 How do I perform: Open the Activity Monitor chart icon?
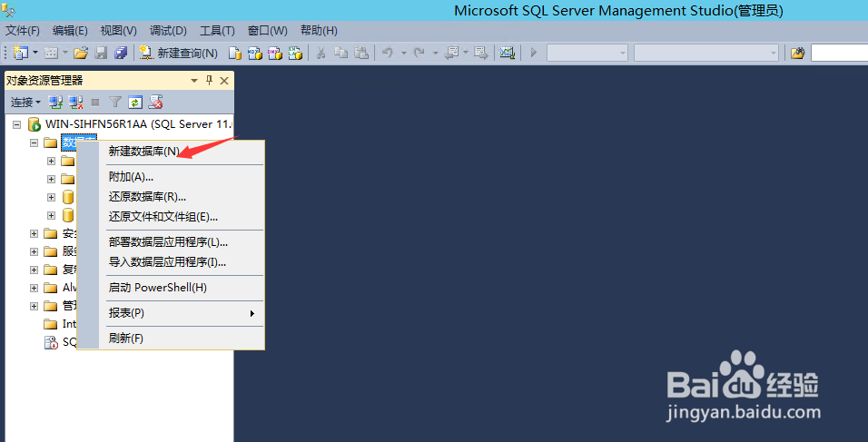click(507, 54)
